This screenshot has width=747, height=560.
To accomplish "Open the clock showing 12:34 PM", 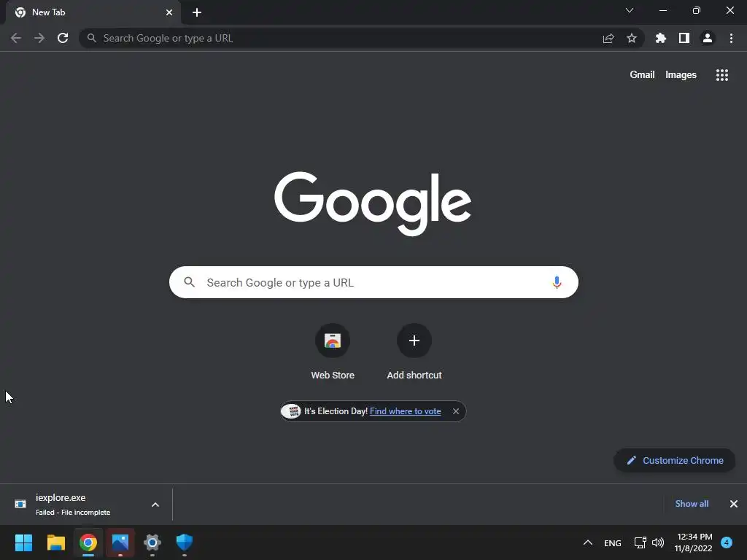I will coord(694,542).
